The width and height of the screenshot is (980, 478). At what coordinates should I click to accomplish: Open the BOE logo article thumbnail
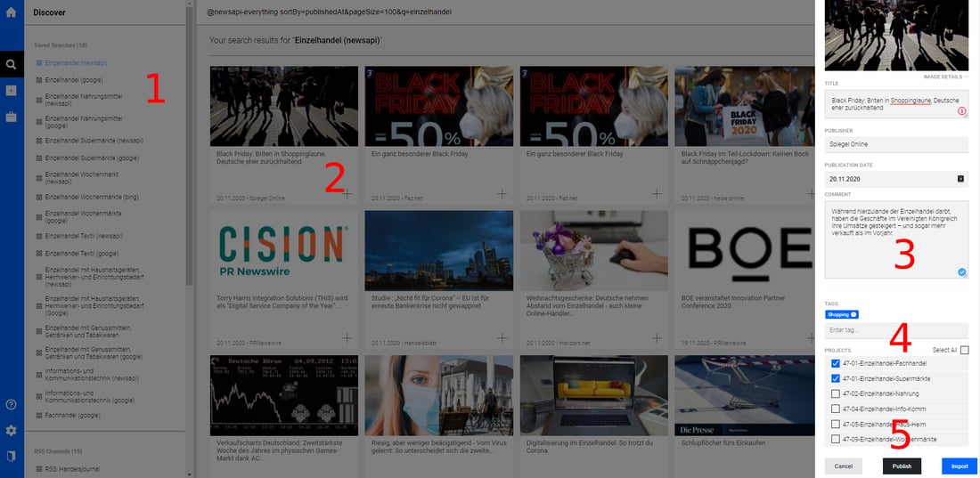[x=745, y=250]
